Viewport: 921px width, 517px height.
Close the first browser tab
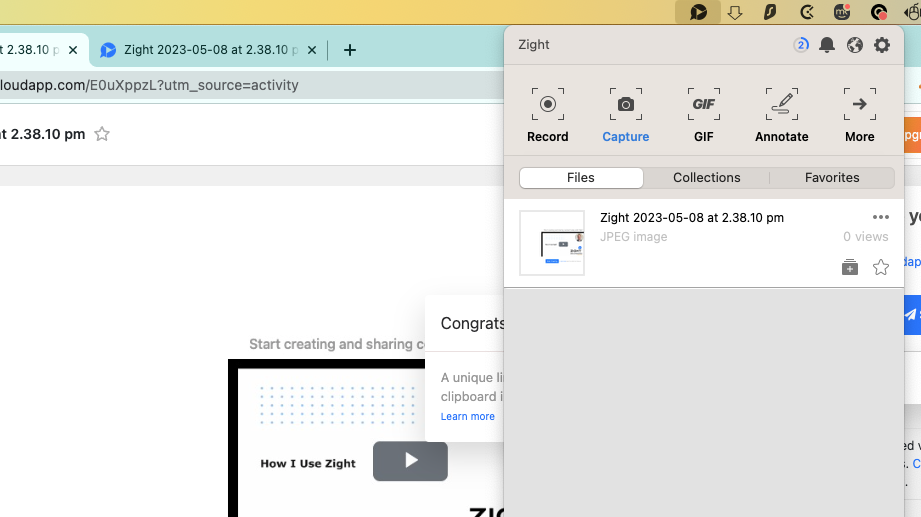click(73, 50)
